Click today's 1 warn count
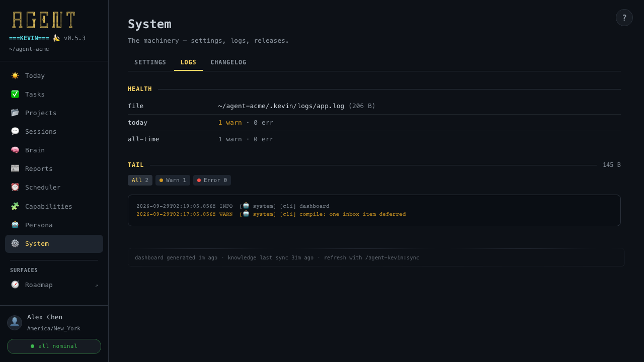 [230, 122]
